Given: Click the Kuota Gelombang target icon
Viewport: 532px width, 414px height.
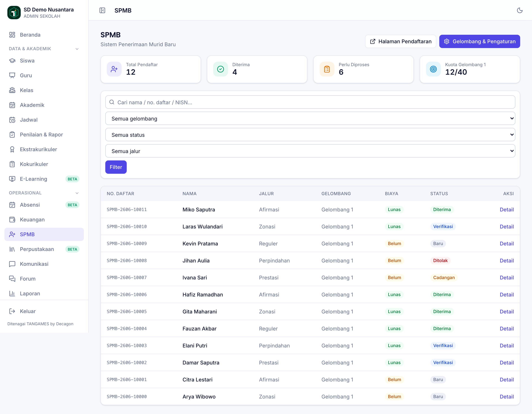Looking at the screenshot, I should (x=433, y=69).
